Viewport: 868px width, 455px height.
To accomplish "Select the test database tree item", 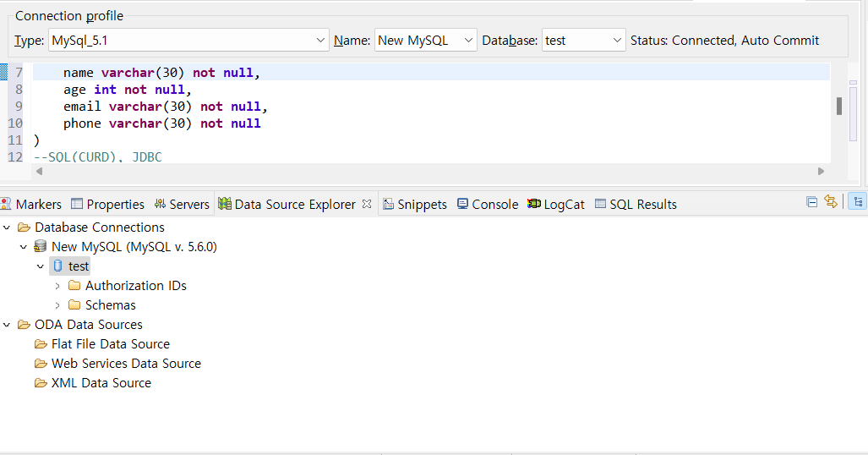I will tap(78, 266).
